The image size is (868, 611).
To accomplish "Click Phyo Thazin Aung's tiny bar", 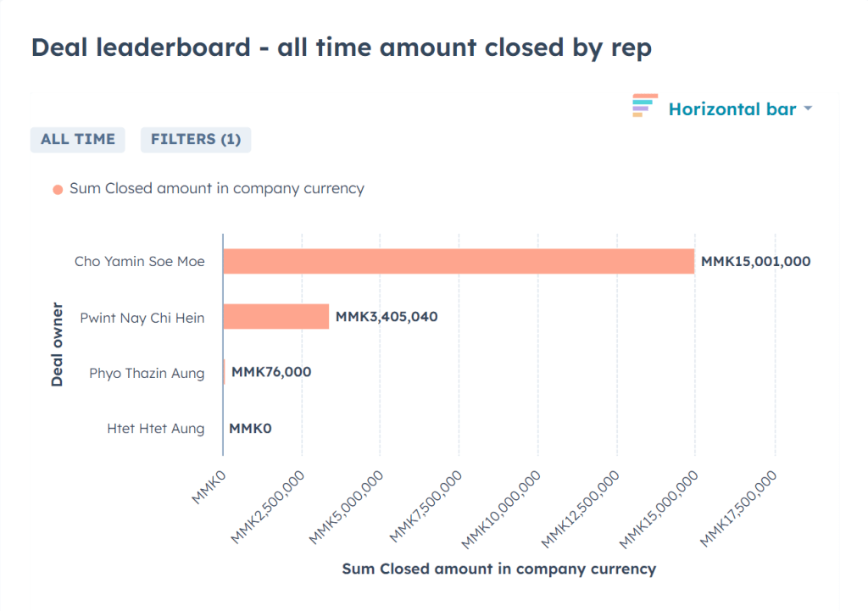I will coord(224,372).
